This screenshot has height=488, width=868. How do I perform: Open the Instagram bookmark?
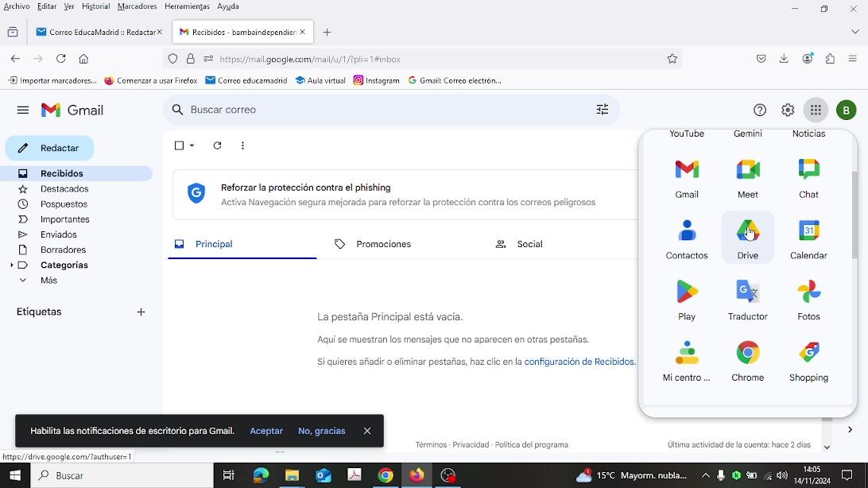click(377, 80)
